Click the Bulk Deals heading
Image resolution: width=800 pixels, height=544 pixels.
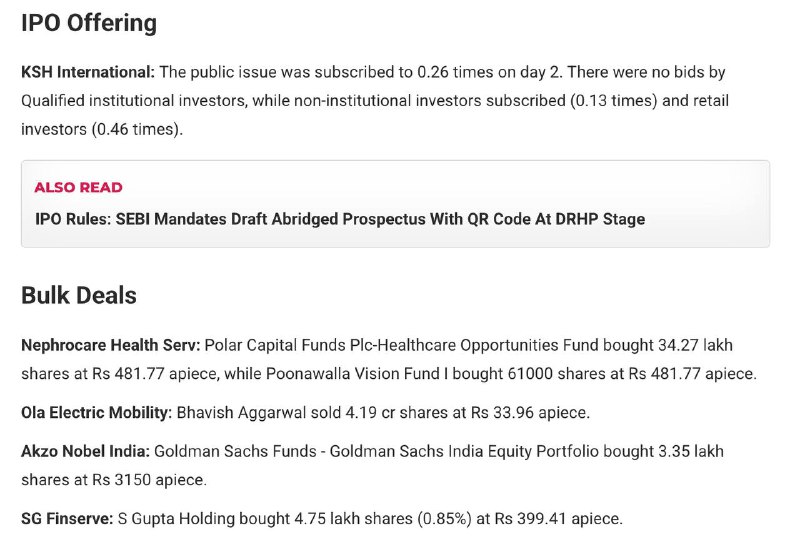point(79,296)
